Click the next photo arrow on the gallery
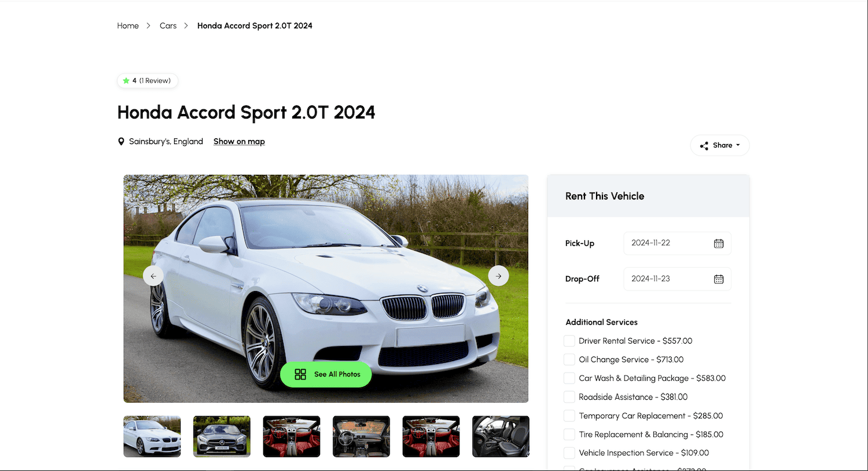Screen dimensions: 868x471 pyautogui.click(x=498, y=276)
